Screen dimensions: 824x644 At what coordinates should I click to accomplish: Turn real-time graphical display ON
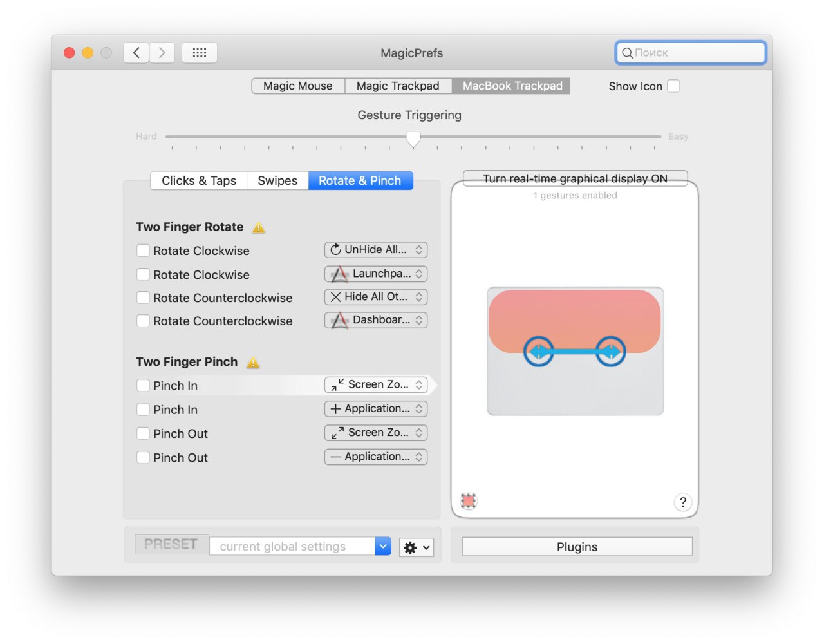(x=576, y=178)
